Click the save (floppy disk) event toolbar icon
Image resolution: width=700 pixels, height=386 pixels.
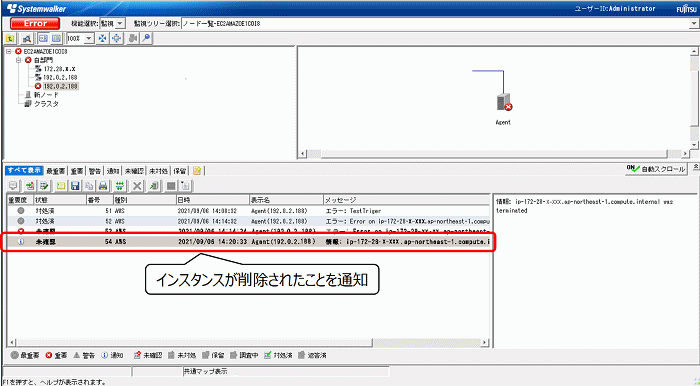point(75,186)
